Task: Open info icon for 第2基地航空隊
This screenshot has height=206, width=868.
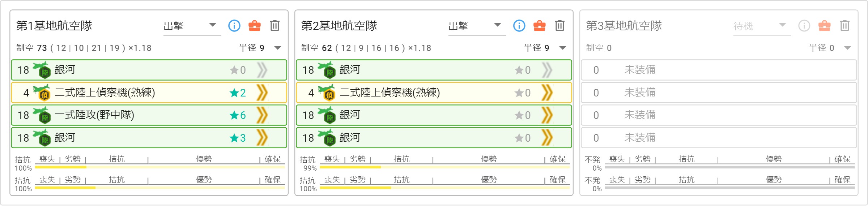Action: 519,26
